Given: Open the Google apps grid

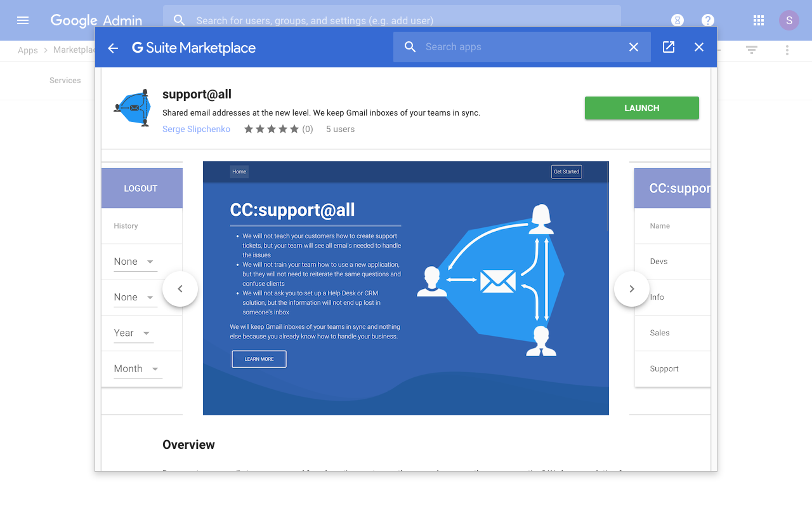Looking at the screenshot, I should pos(759,20).
